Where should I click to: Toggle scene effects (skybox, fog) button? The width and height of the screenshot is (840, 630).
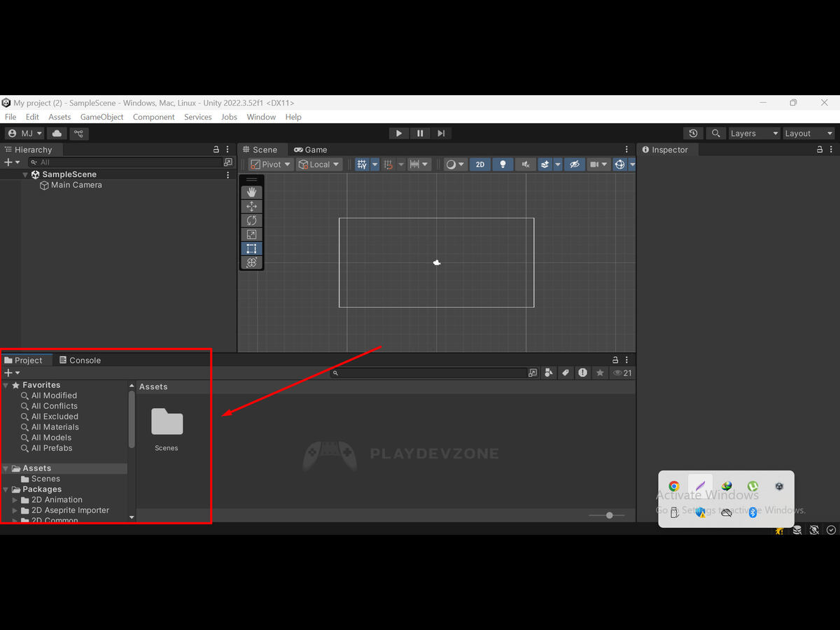coord(545,164)
